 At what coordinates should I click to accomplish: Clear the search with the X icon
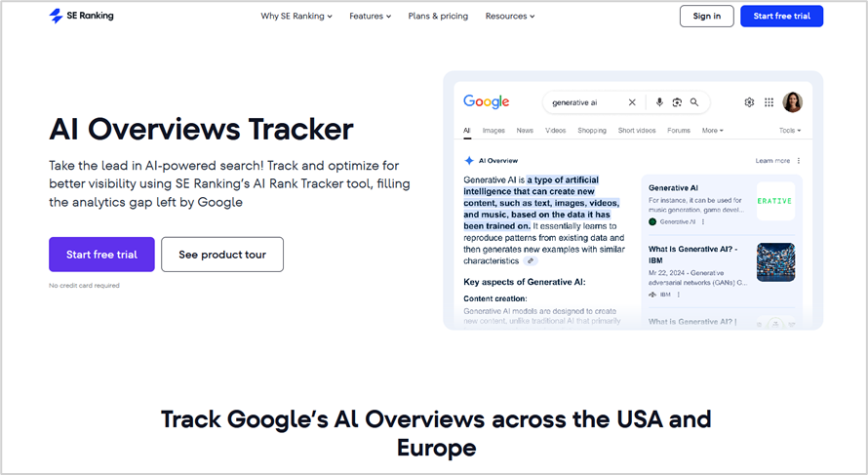pyautogui.click(x=632, y=102)
